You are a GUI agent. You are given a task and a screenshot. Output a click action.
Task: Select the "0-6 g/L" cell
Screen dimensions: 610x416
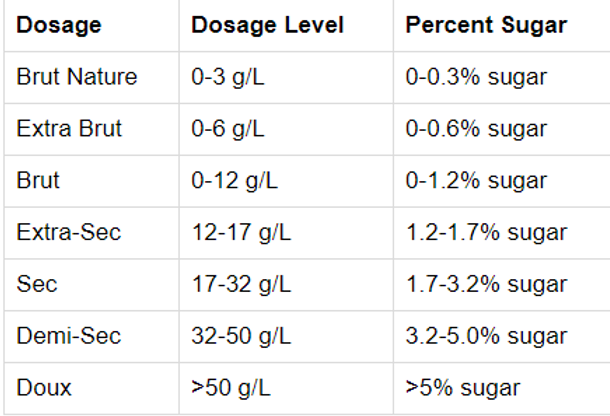click(228, 129)
